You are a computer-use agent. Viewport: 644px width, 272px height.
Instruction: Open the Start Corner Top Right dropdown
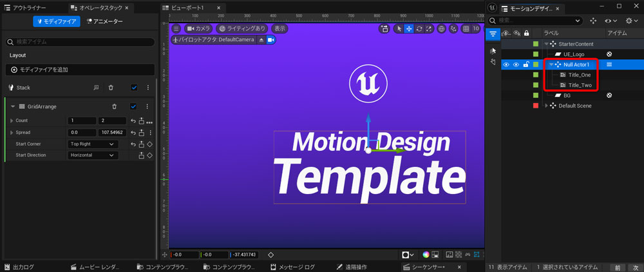pos(92,144)
